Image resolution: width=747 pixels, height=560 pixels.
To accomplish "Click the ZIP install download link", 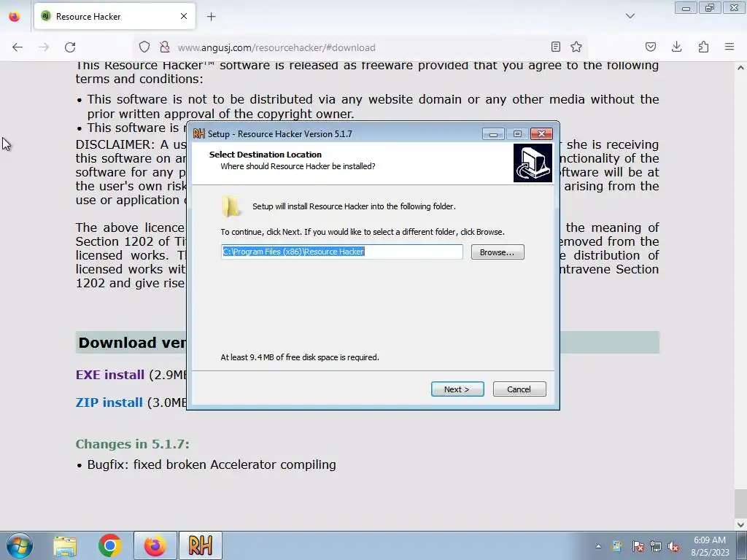I will [x=109, y=402].
